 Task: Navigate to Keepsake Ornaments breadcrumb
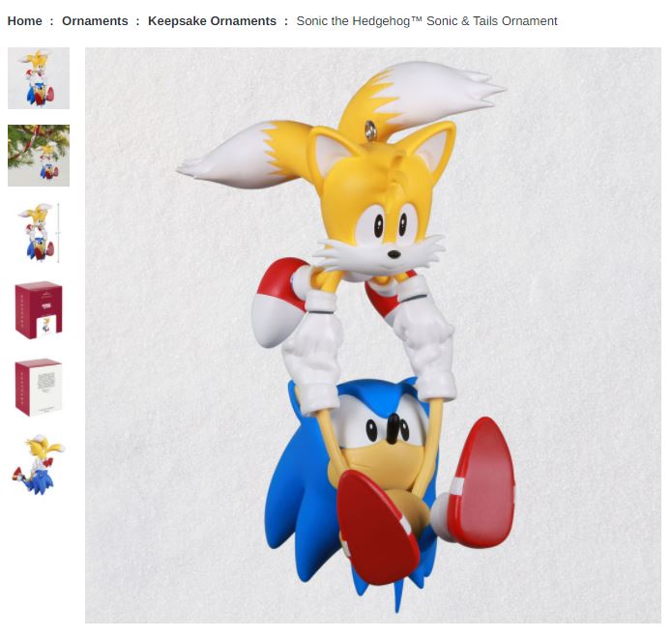pos(212,21)
